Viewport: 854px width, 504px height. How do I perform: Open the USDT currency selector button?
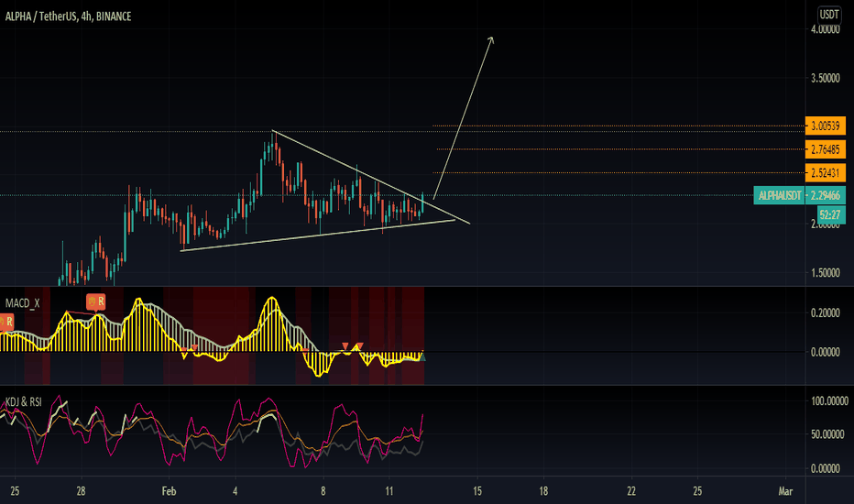click(829, 15)
